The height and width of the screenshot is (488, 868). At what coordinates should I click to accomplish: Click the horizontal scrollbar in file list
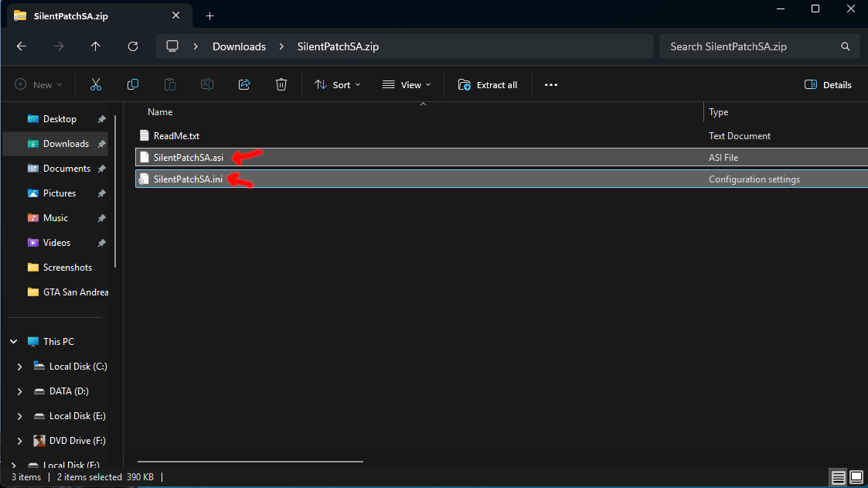(250, 462)
